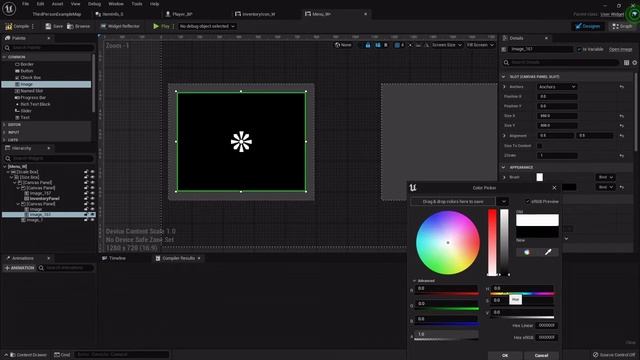640x360 pixels.
Task: Open the Cmd console dropdown
Action: [x=62, y=355]
